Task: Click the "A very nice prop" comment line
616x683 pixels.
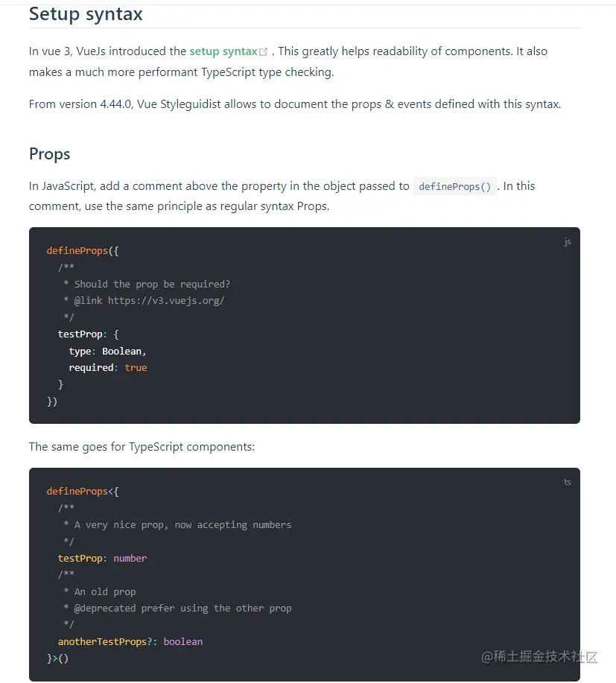Action: coord(182,525)
